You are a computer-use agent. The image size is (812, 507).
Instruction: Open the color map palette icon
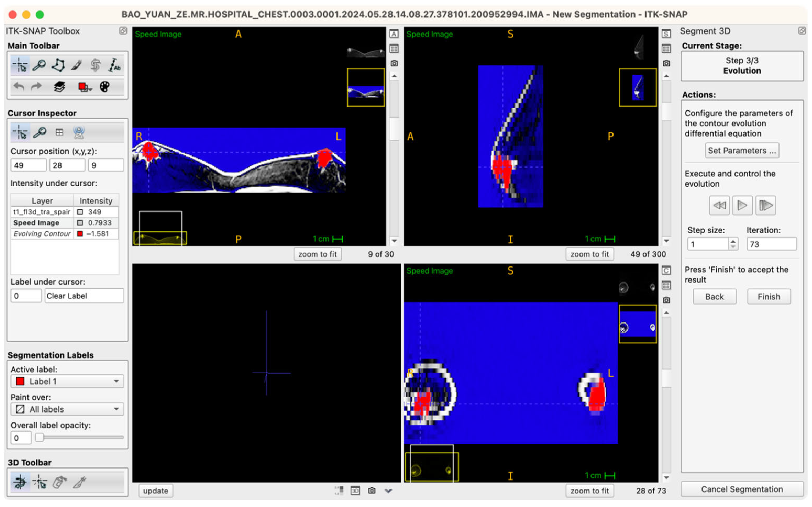[105, 87]
